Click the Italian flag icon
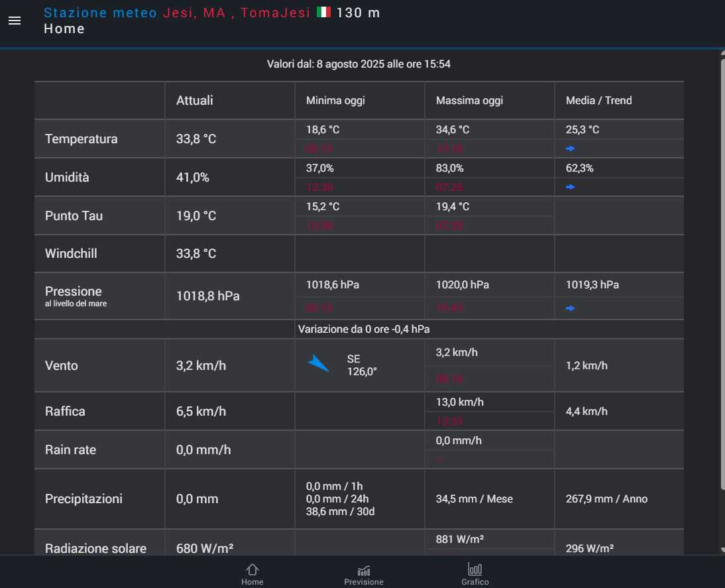 [x=323, y=12]
